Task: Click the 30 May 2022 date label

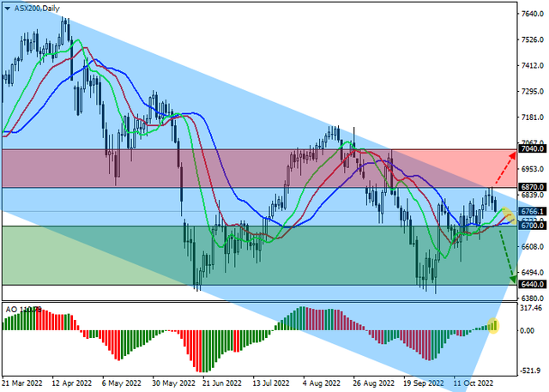Action: (x=173, y=383)
